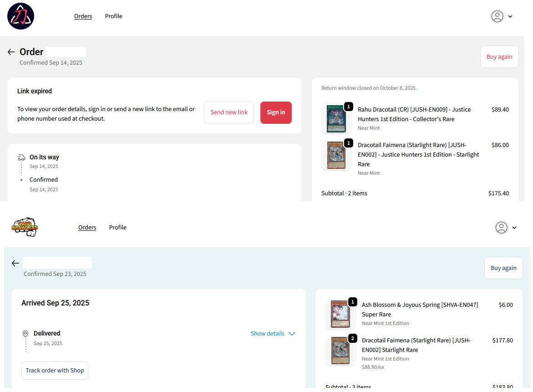This screenshot has height=392, width=533.
Task: Click Track order with Shop button
Action: [x=55, y=371]
